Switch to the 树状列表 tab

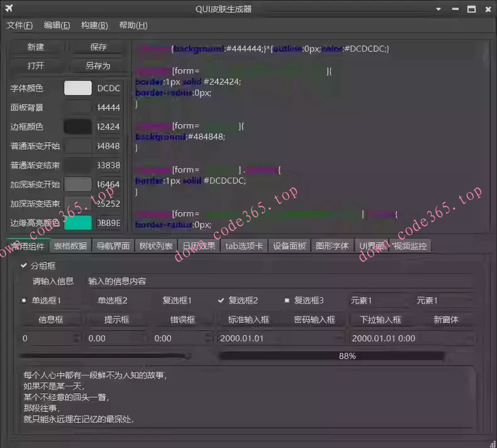[156, 246]
